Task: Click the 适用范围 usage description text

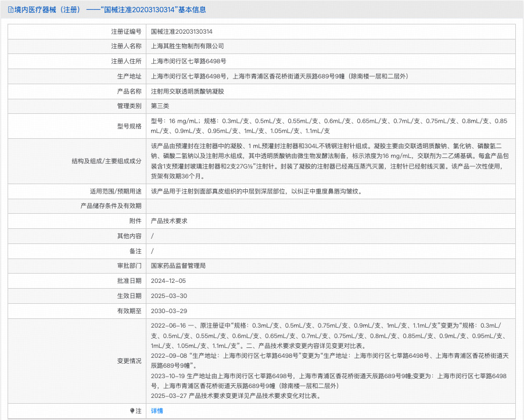Action: [256, 191]
